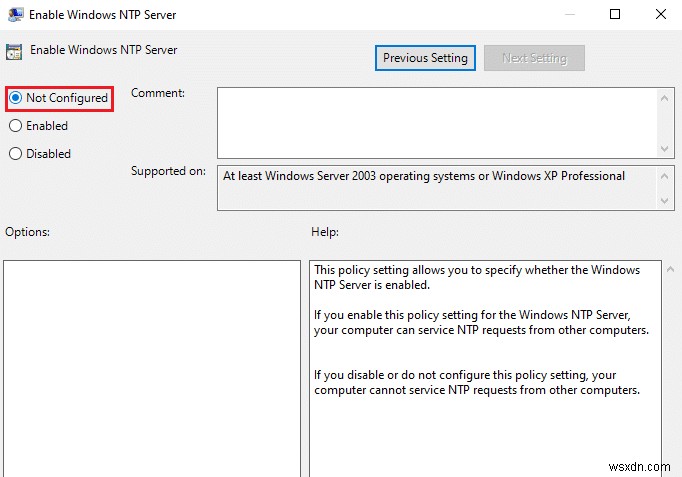
Task: Close the Enable Windows NTP Server dialog
Action: coord(660,14)
